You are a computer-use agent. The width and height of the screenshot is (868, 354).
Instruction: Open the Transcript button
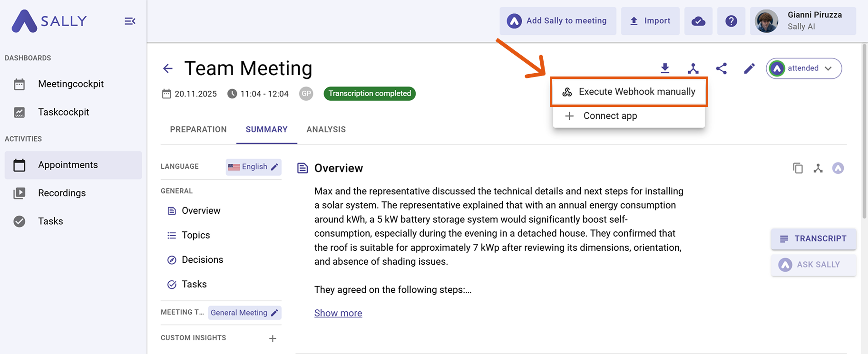point(813,239)
